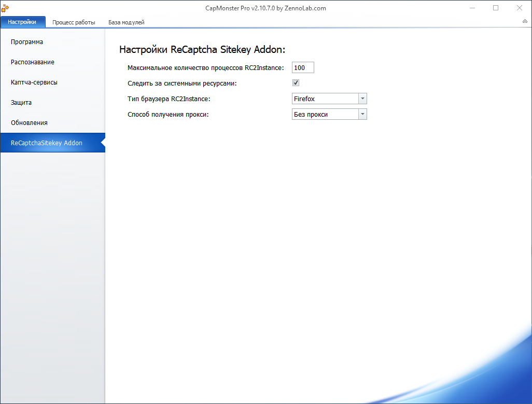
Task: Open the Процесс работы tab
Action: (x=74, y=22)
